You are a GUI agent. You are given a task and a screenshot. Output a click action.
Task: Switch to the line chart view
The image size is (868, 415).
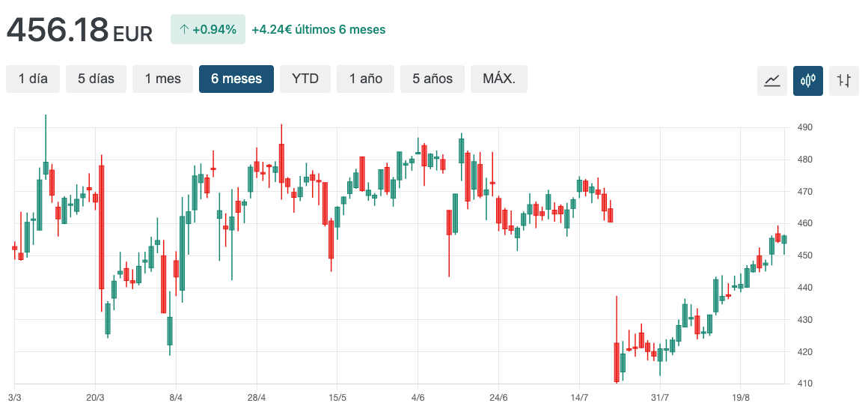pyautogui.click(x=772, y=80)
